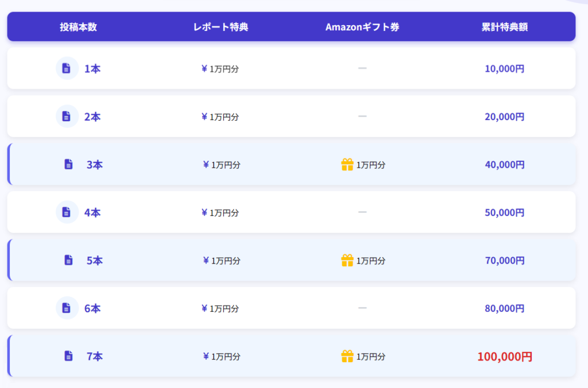Screen dimensions: 588x388
Task: Select the gift icon in the 7本 row
Action: pyautogui.click(x=347, y=356)
